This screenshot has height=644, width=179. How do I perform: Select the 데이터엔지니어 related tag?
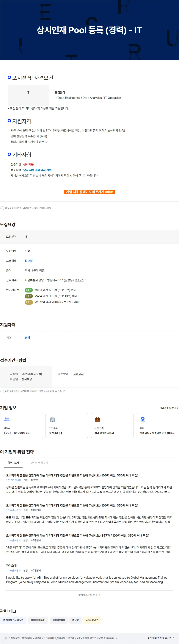[38, 620]
